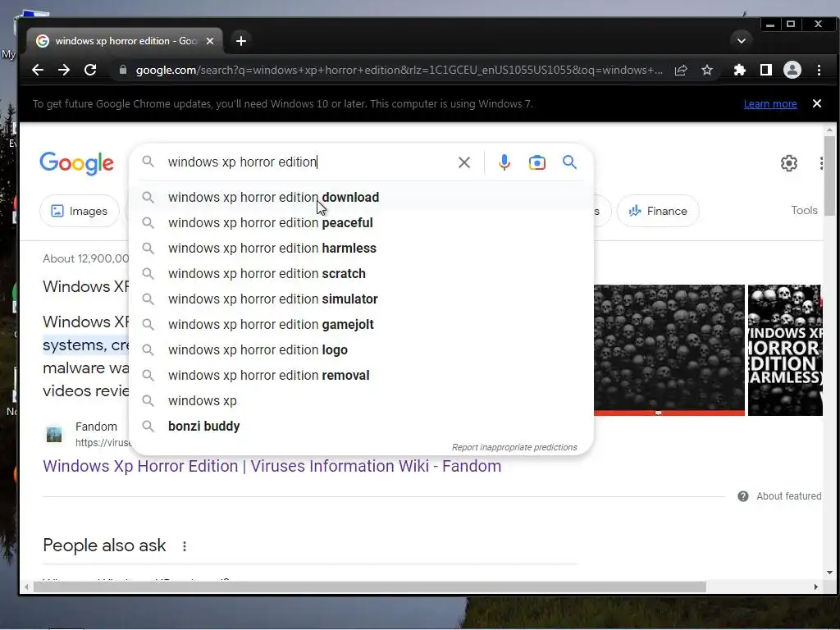Click the horizontal scrollbar right arrow
This screenshot has width=840, height=630.
[x=816, y=587]
